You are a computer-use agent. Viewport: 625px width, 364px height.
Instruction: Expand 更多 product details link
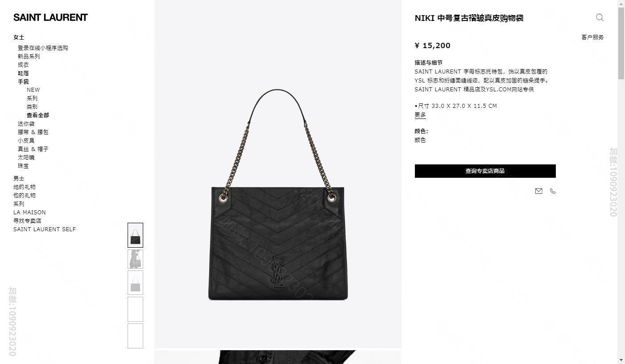(420, 115)
